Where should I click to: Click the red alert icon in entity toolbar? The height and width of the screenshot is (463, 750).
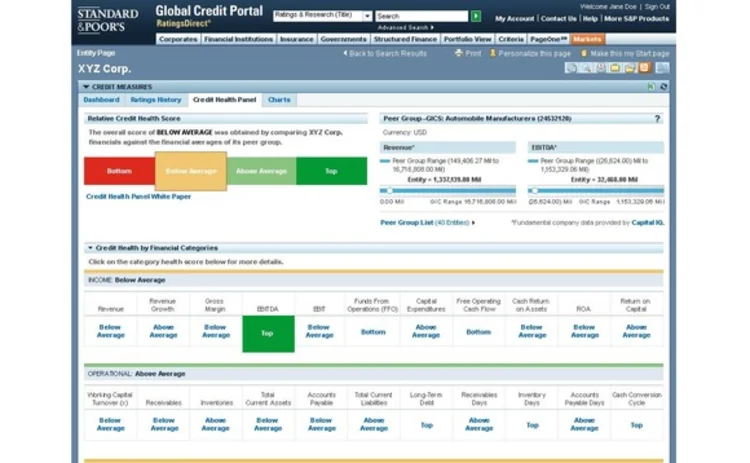click(x=600, y=68)
